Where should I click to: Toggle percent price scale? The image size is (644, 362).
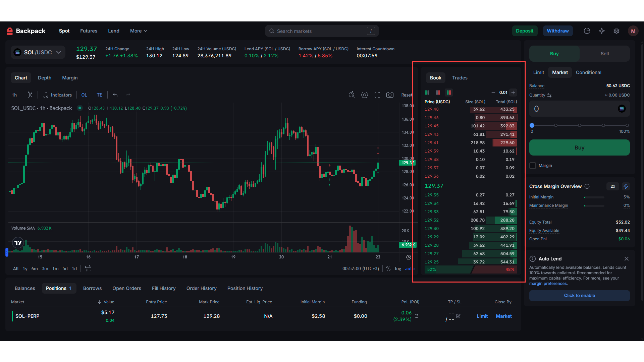388,269
